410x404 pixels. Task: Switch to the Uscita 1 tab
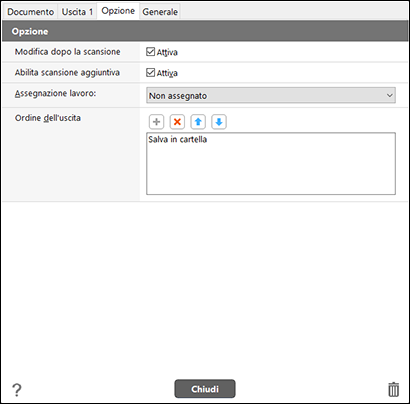(77, 12)
